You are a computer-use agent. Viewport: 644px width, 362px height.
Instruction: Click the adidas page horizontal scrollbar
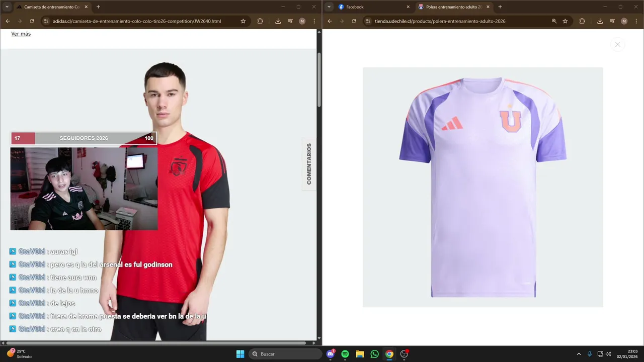(156, 343)
